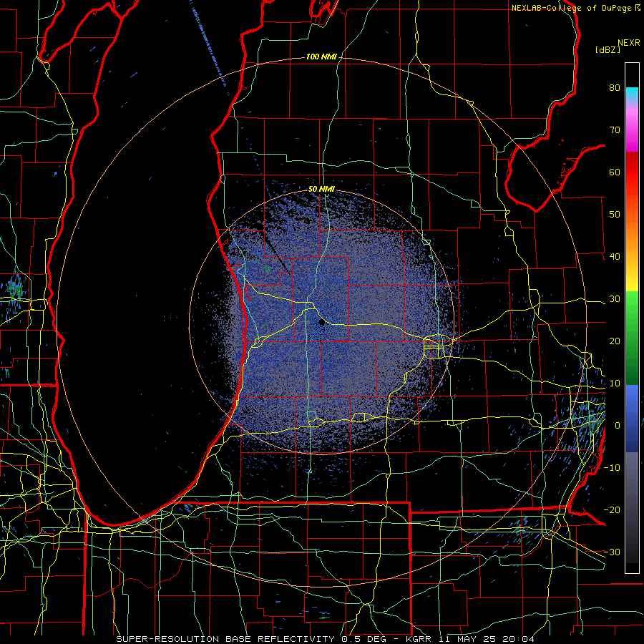Select the 10 value on the dBZ scale
644x644 pixels.
(x=615, y=384)
